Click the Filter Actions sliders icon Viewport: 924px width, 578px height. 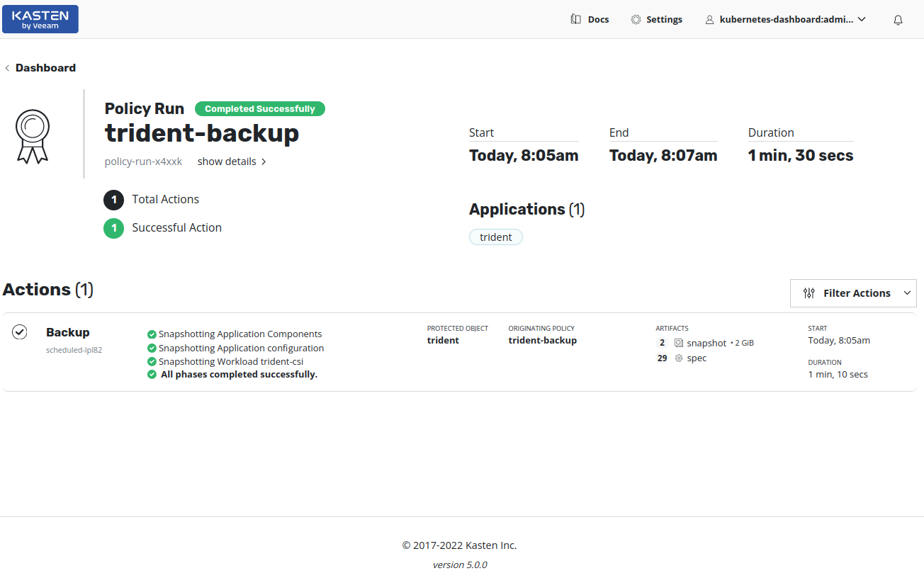pos(809,293)
